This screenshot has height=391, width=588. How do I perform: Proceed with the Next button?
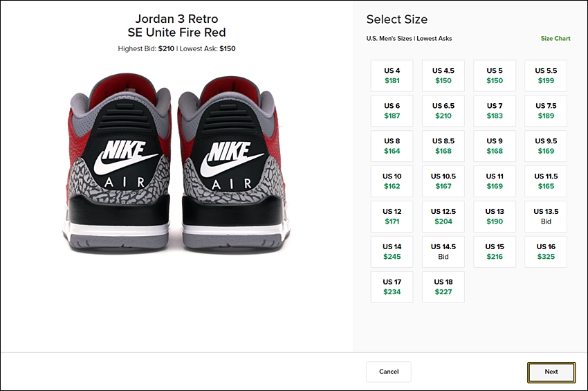click(x=551, y=372)
